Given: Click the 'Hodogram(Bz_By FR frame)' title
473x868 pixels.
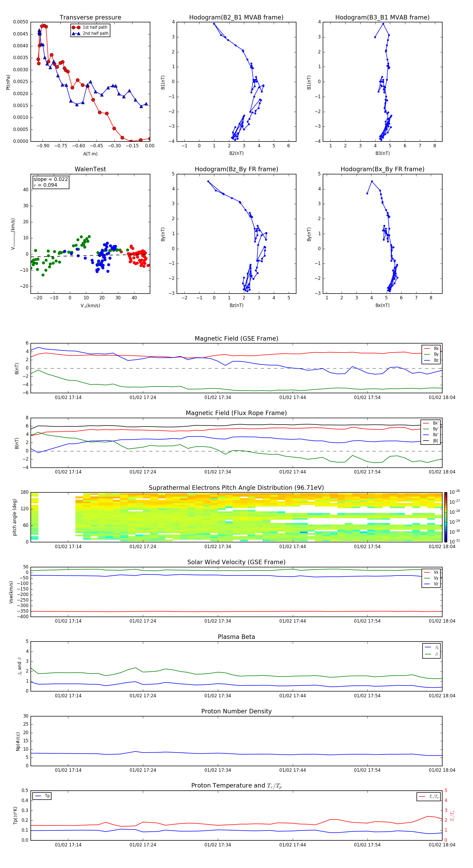Looking at the screenshot, I should click(x=236, y=169).
